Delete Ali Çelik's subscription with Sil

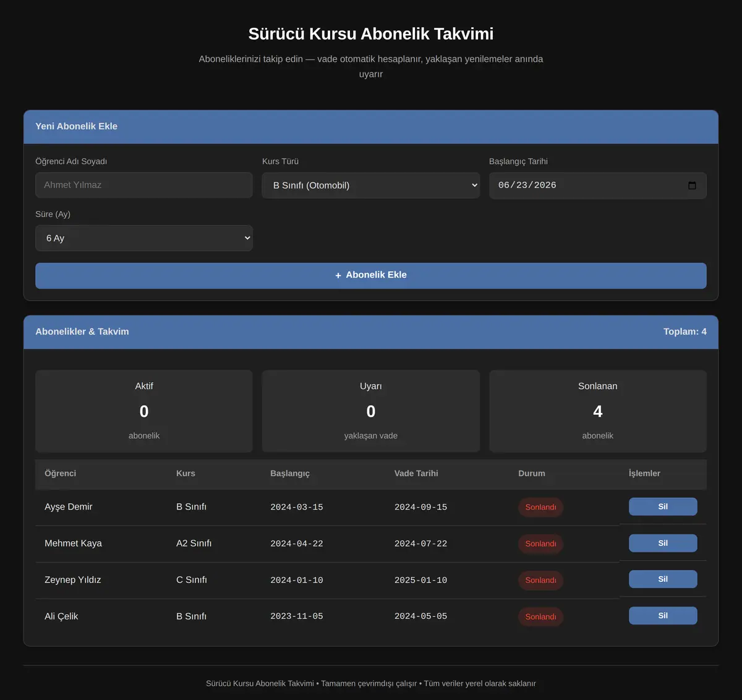pos(663,615)
